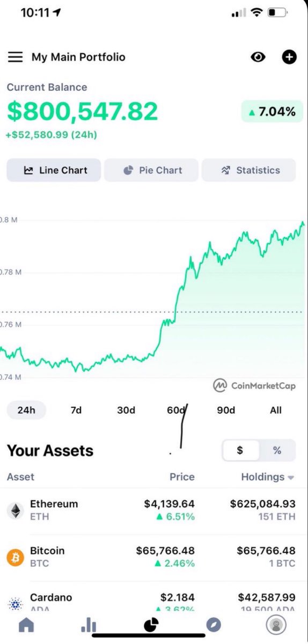The height and width of the screenshot is (644, 308).
Task: Tap the peak of the line chart
Action: pyautogui.click(x=303, y=223)
